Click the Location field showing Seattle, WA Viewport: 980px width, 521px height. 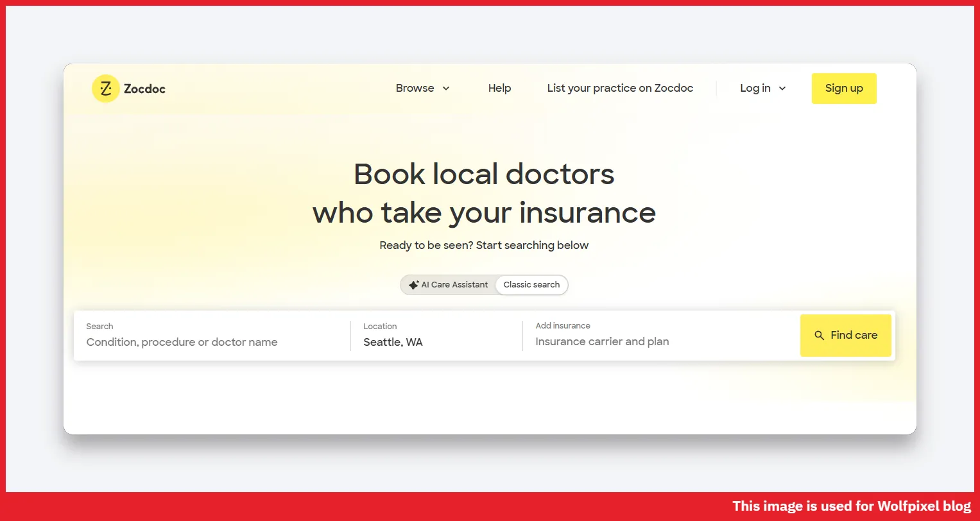click(x=436, y=336)
